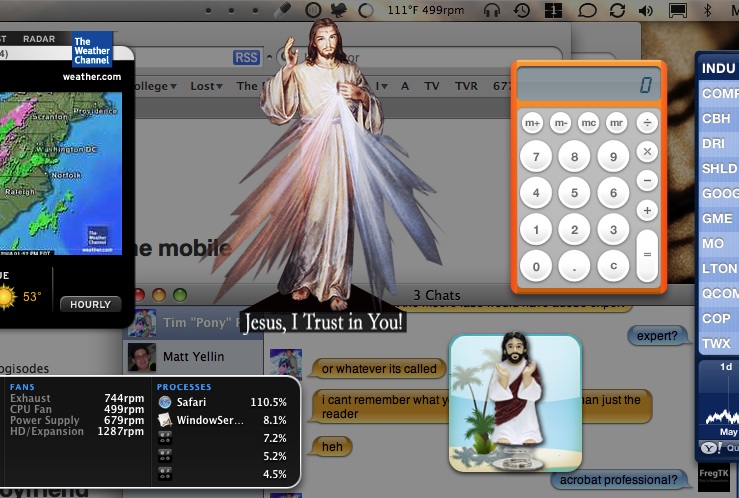Click the pen-shaped icon in the menu bar

[x=282, y=10]
